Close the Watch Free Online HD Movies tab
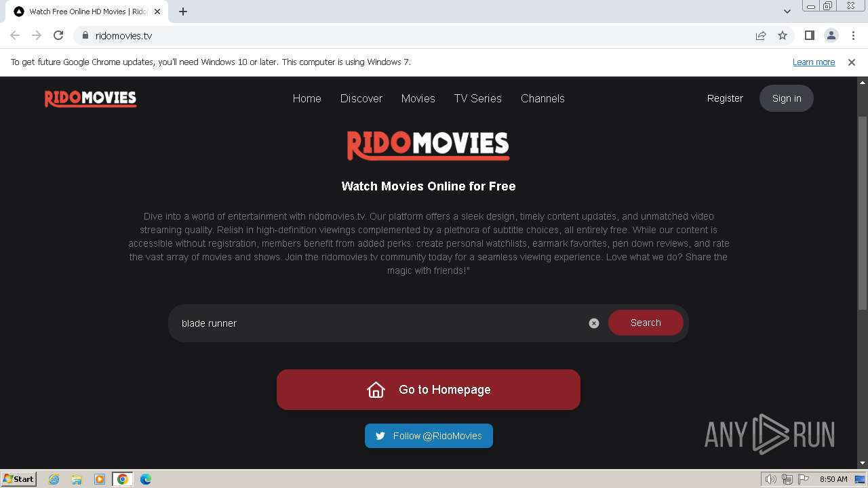868x488 pixels. 157,12
